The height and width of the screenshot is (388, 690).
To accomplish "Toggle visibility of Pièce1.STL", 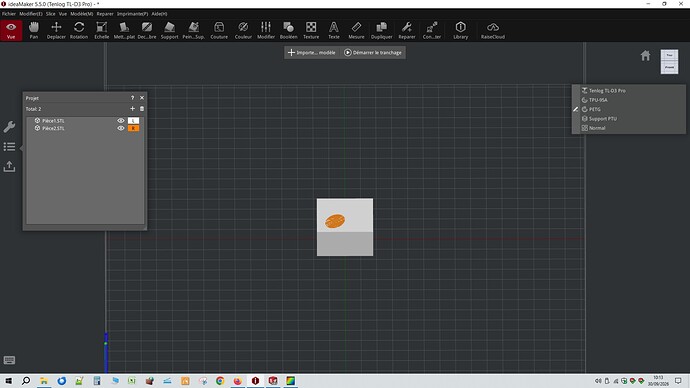I will [121, 121].
